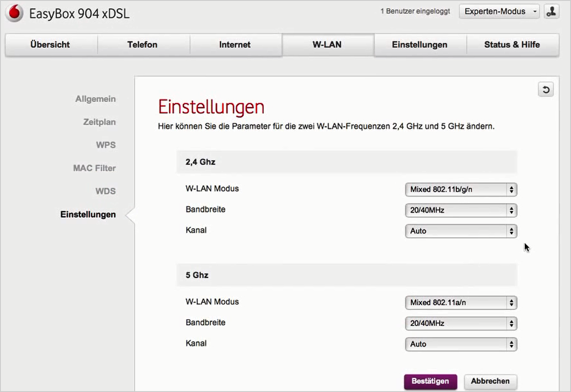The height and width of the screenshot is (392, 571).
Task: Open 2,4 GHz W-LAN Modus dropdown
Action: point(461,189)
